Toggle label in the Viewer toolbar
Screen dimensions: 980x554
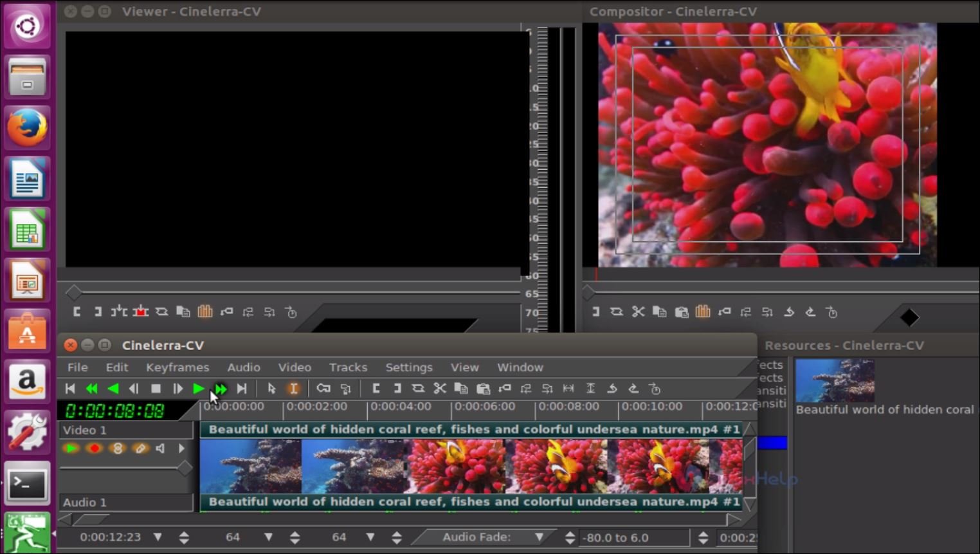227,312
